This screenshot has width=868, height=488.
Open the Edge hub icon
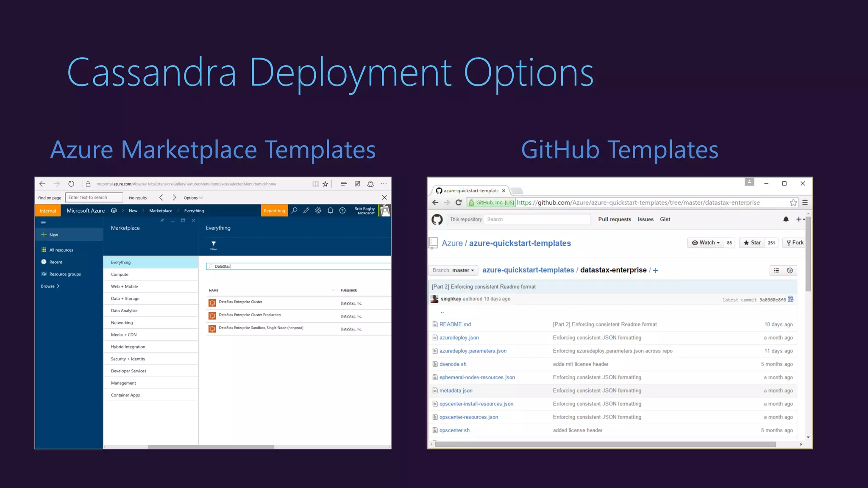(344, 184)
